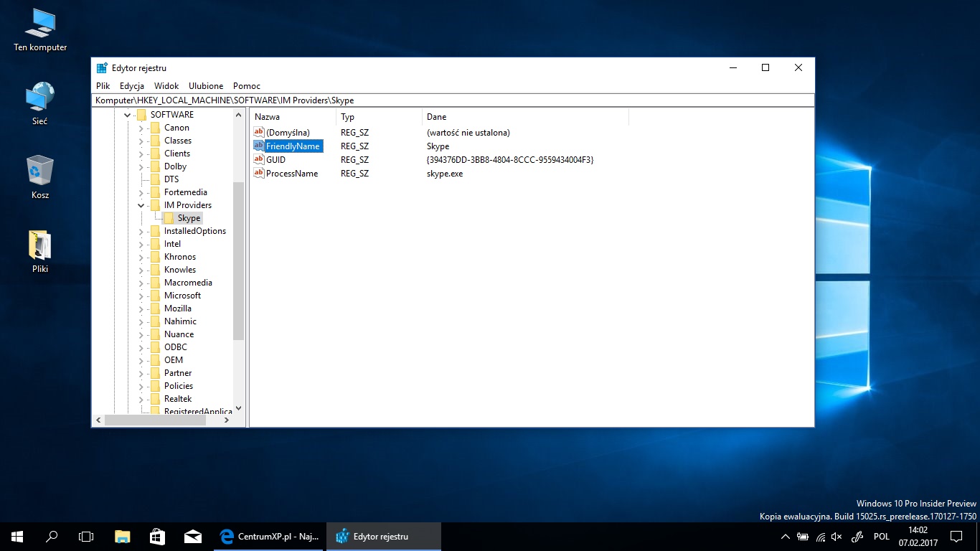Open Mail app from taskbar
This screenshot has width=980, height=551.
192,537
